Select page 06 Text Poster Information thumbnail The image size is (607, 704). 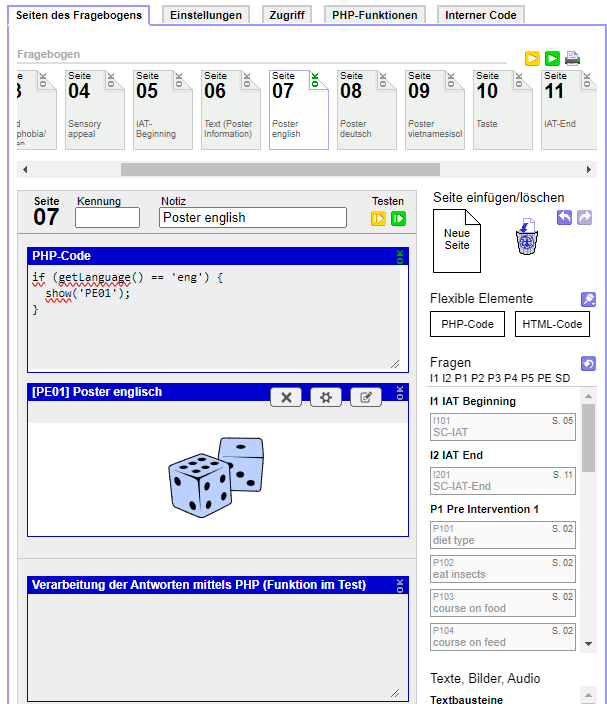tap(231, 110)
